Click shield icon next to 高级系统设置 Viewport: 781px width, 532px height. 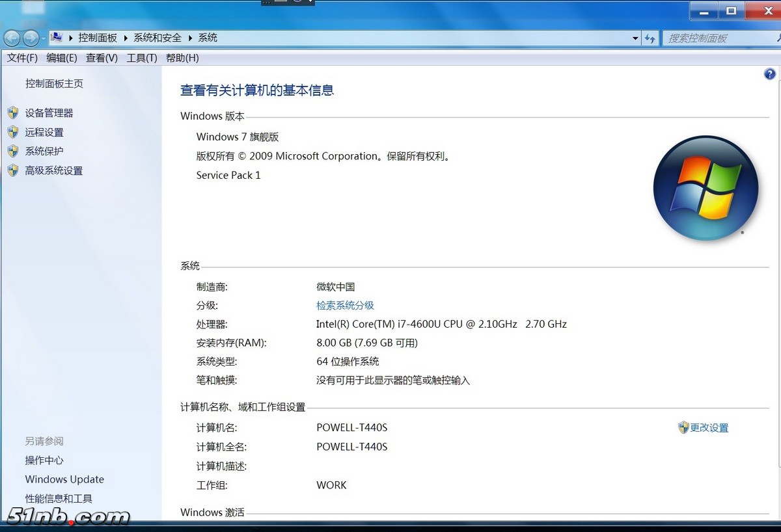[x=13, y=170]
